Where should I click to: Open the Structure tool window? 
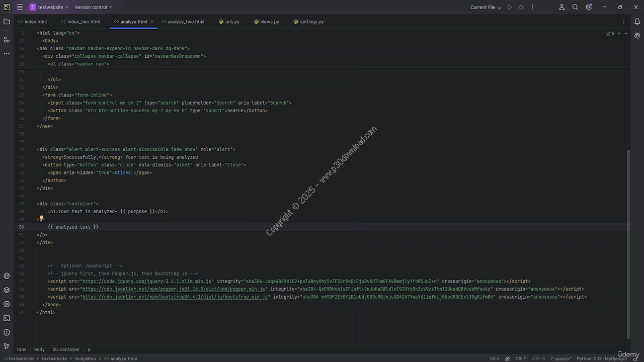7,39
